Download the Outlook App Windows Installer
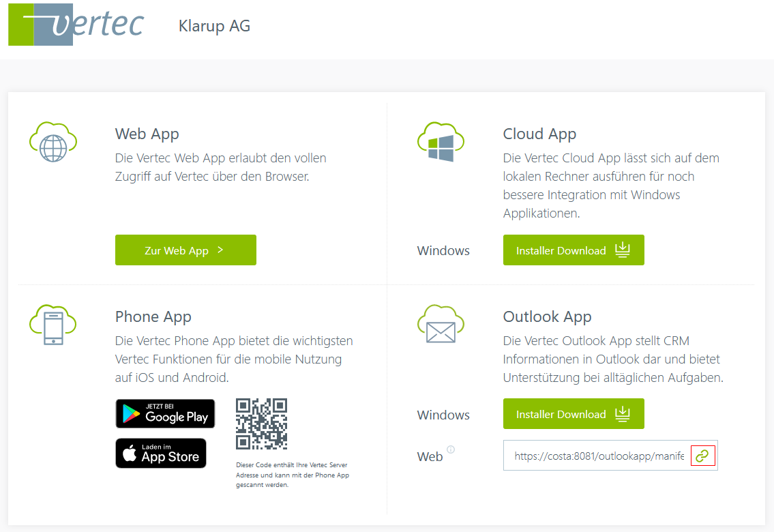Image resolution: width=774 pixels, height=532 pixels. pyautogui.click(x=574, y=413)
